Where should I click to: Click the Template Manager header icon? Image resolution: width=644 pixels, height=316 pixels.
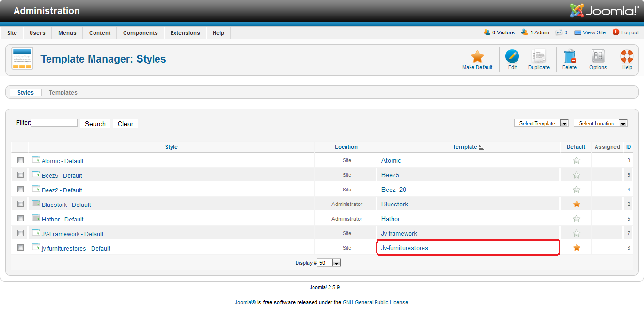[x=22, y=59]
